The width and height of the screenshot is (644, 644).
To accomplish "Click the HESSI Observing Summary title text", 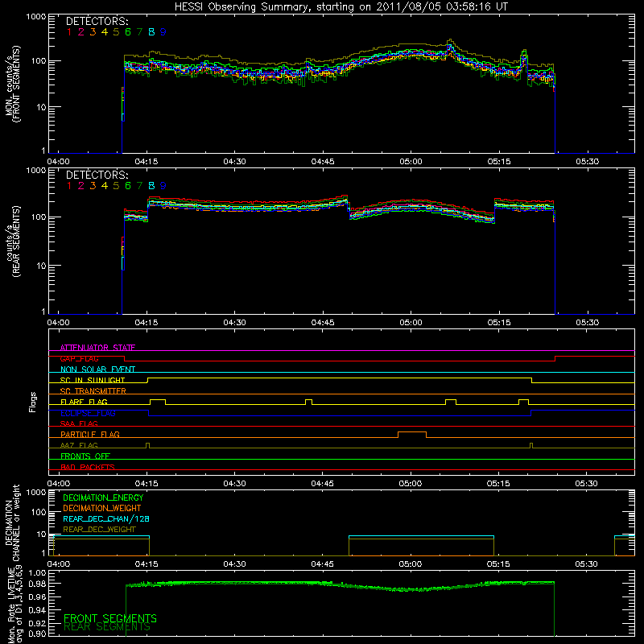I will (341, 7).
